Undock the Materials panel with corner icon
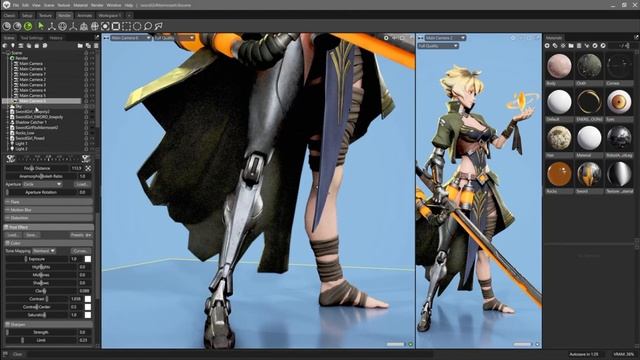Screen dimensions: 640x360 click(x=636, y=38)
